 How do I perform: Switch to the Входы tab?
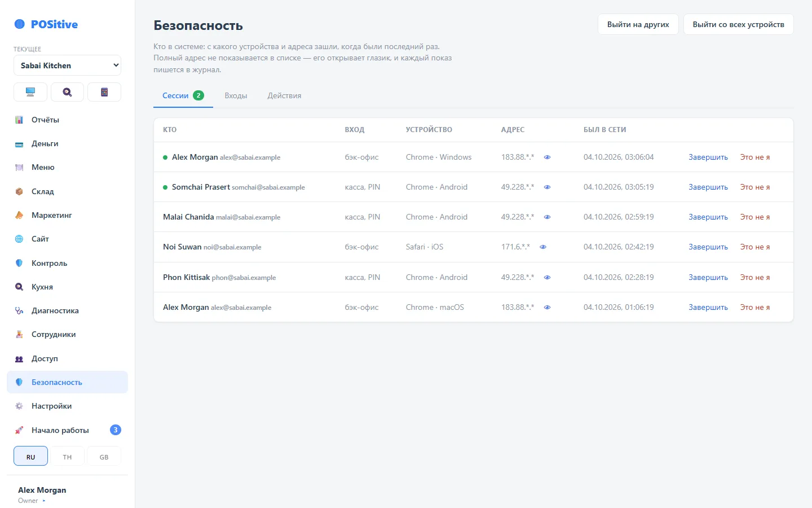coord(236,95)
